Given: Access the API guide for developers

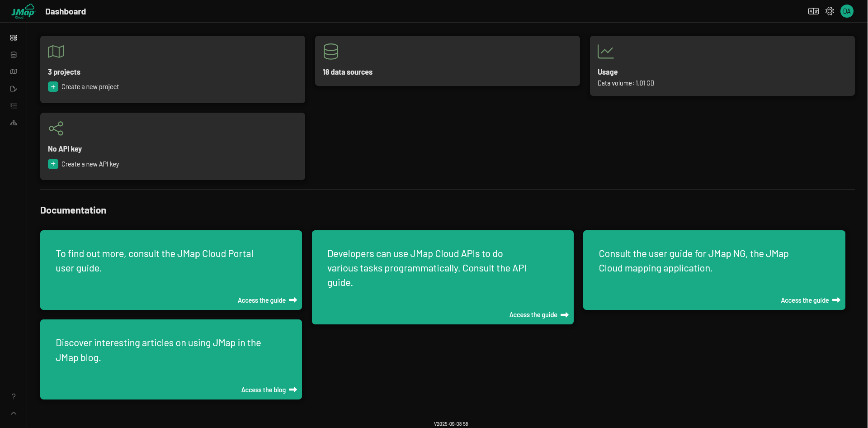Looking at the screenshot, I should [x=538, y=315].
